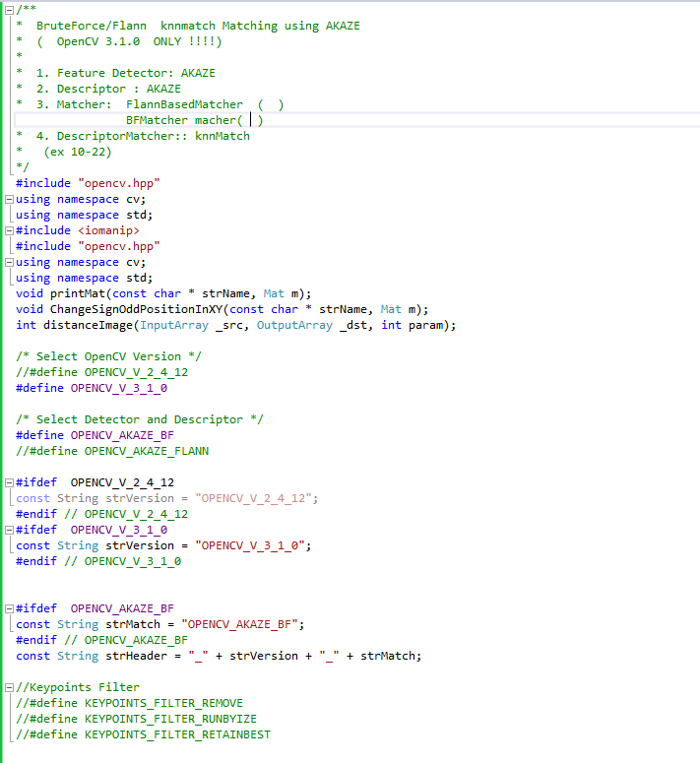
Task: Collapse the '//Keypoints Filter' comment fold
Action: (x=9, y=687)
